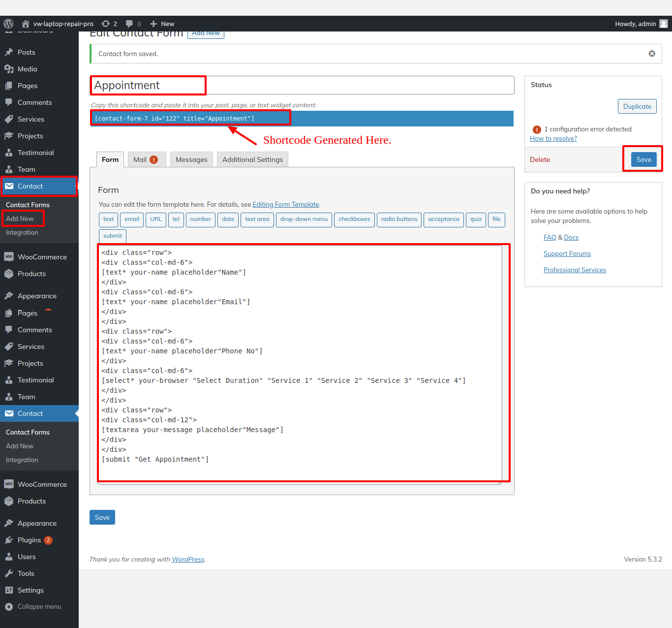Switch to the Mail tab
The height and width of the screenshot is (628, 672).
[146, 159]
